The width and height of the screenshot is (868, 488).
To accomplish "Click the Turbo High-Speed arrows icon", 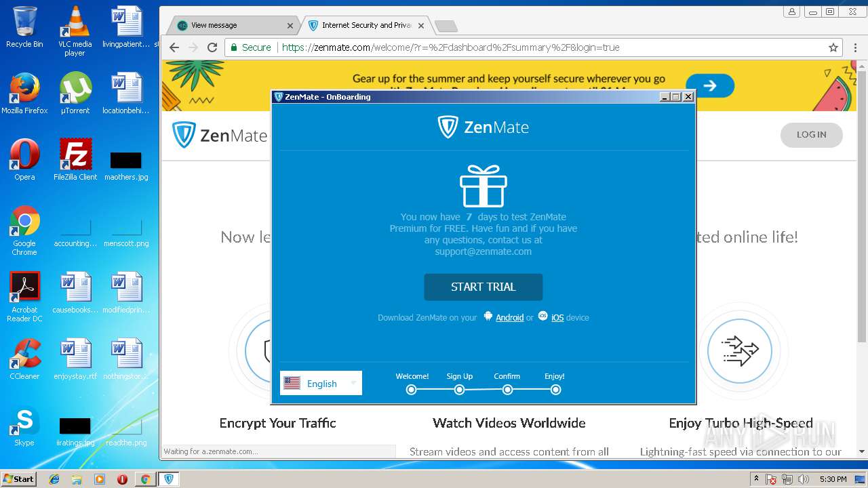I will pos(739,350).
